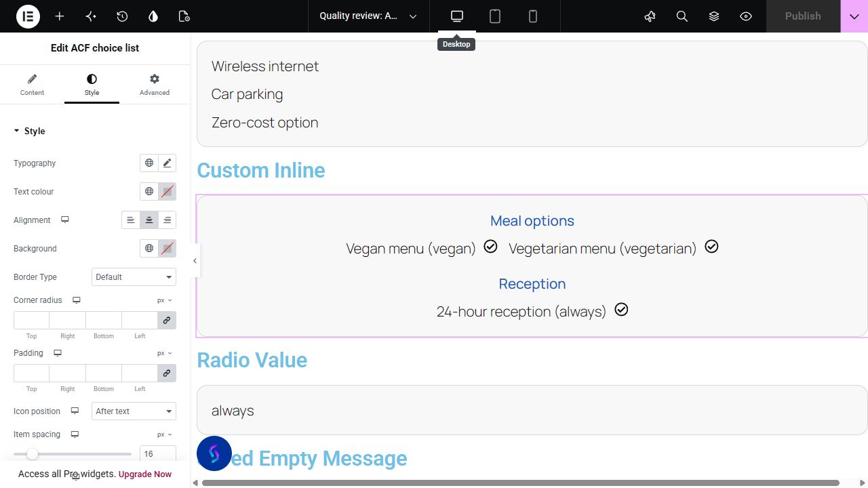Screen dimensions: 868x488
Task: Collapse the Style section
Action: 29,131
